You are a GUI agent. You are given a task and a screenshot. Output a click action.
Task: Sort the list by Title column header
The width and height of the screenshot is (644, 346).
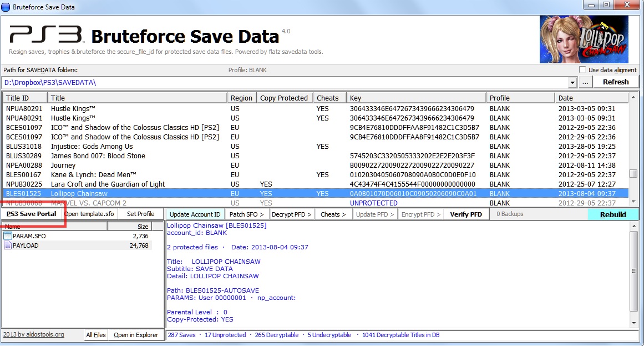[x=137, y=98]
